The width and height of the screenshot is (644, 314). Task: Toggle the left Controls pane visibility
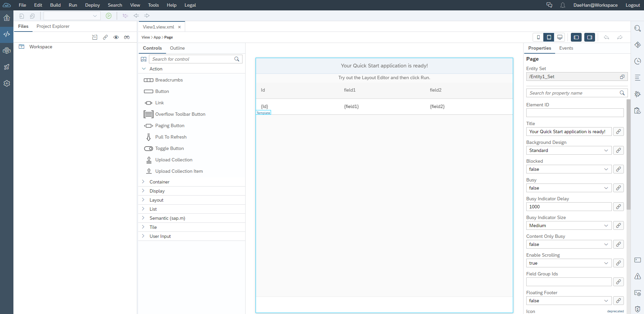click(x=576, y=37)
